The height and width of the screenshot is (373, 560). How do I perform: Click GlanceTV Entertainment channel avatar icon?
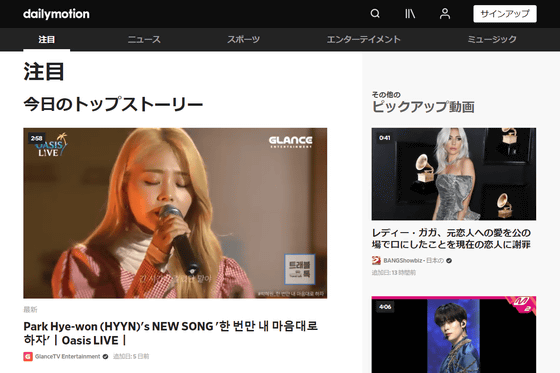point(28,357)
